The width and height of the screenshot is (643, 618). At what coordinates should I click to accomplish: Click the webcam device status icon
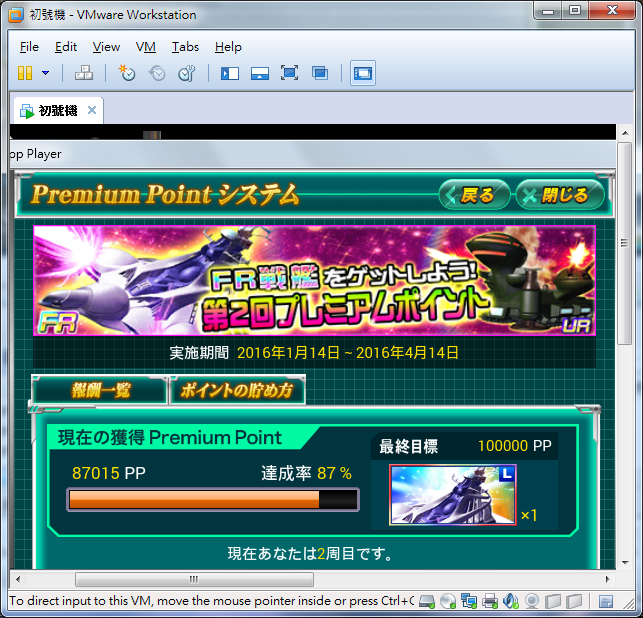coord(532,601)
